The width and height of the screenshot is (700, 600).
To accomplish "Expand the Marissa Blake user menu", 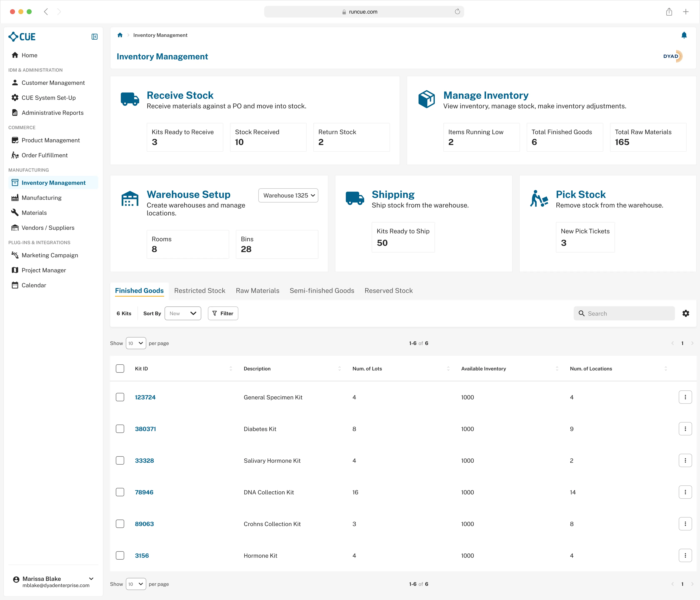I will [x=91, y=579].
